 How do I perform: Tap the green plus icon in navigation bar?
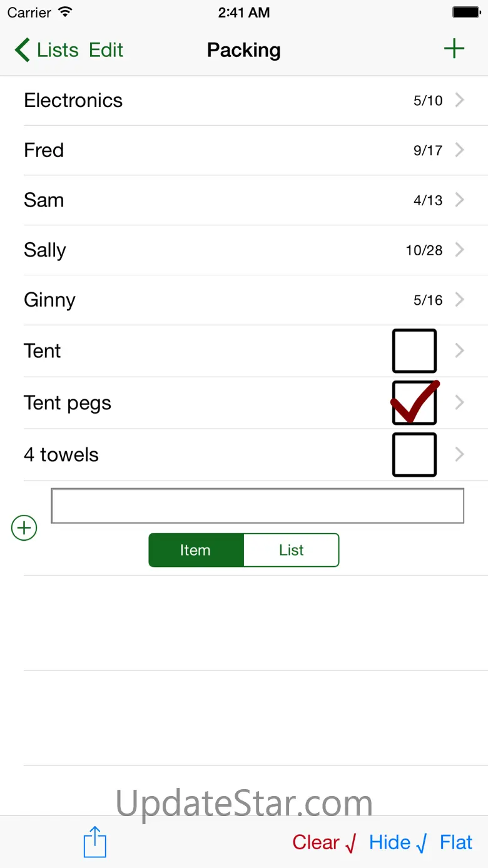pos(454,49)
